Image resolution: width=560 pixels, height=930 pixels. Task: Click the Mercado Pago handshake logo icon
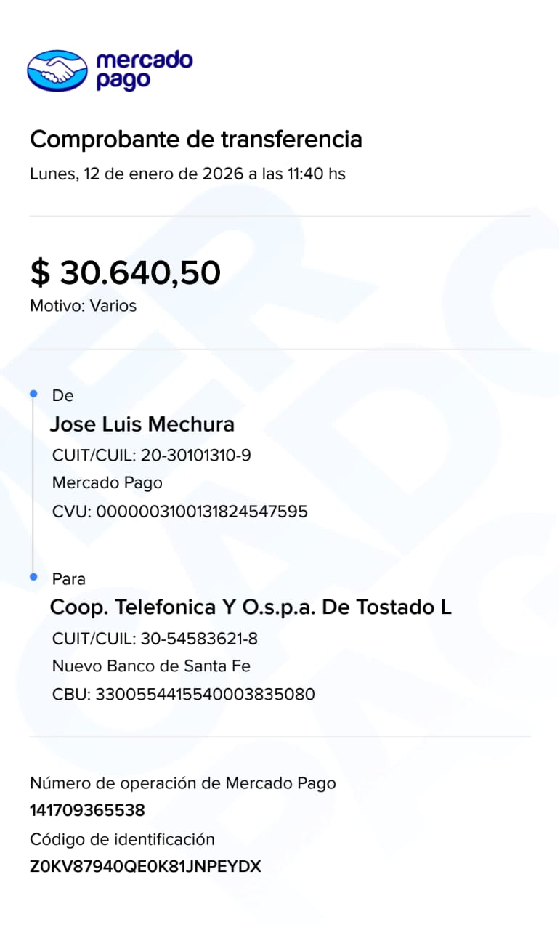tap(57, 70)
